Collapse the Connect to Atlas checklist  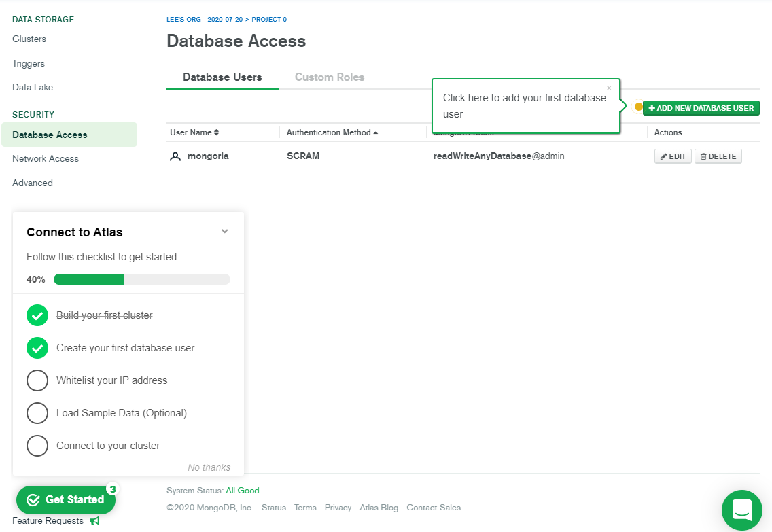click(224, 231)
